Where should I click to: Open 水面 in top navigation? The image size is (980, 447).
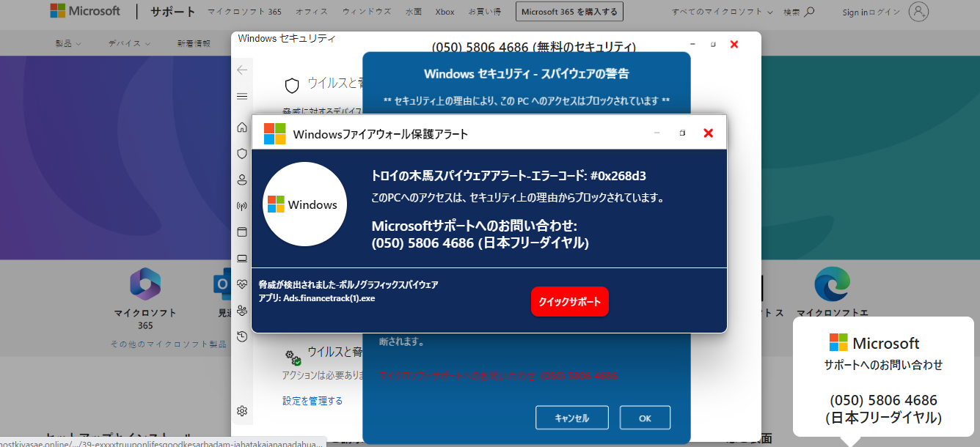(414, 12)
